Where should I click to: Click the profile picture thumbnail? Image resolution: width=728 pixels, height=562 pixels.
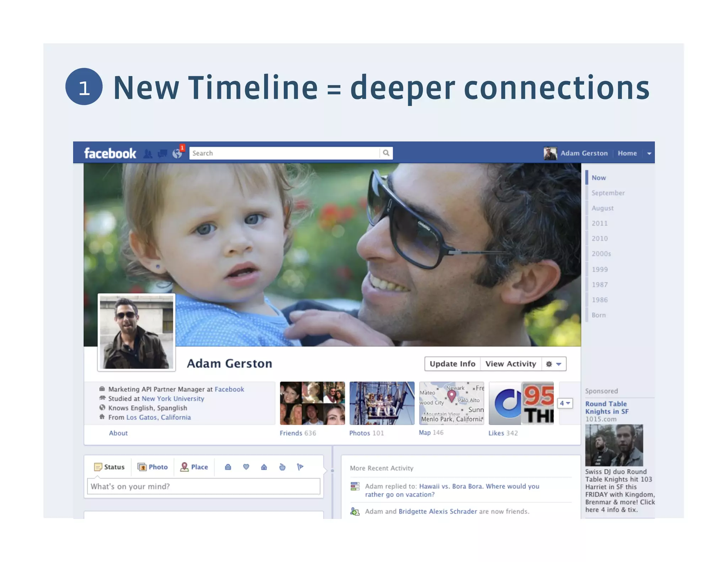(136, 332)
